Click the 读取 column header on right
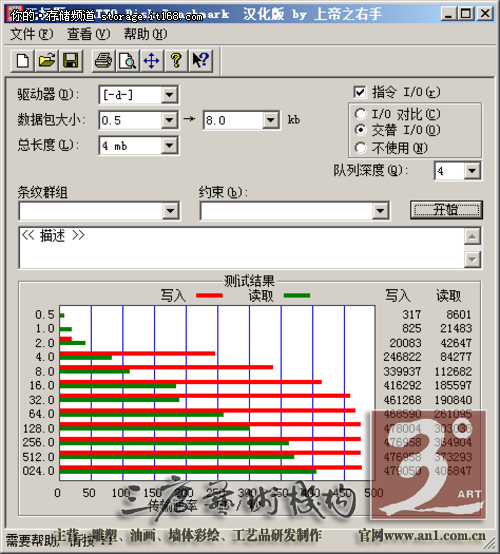 [448, 296]
